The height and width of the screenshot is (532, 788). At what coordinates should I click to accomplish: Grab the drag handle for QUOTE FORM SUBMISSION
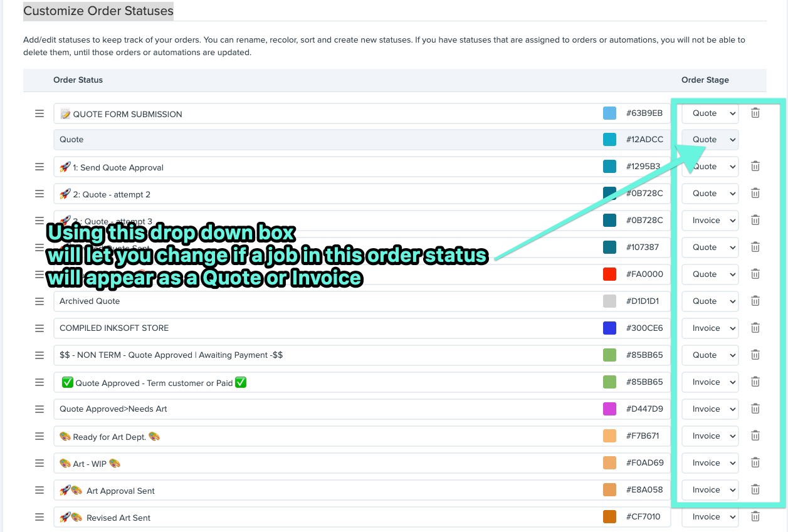[x=39, y=113]
